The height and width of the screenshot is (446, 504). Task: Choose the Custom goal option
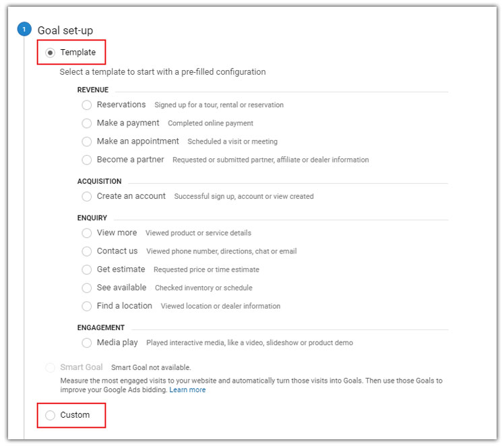(x=51, y=415)
